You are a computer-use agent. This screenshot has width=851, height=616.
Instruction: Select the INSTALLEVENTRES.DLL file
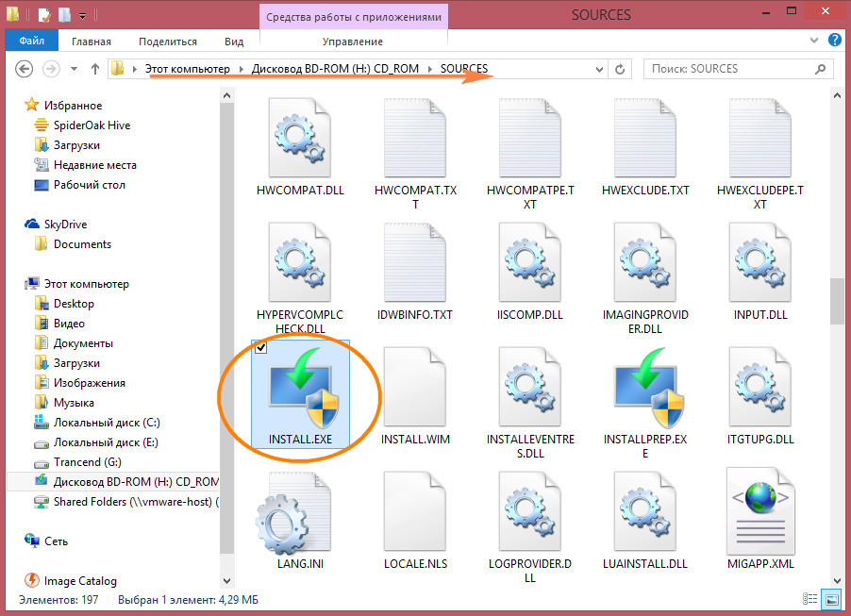click(530, 387)
